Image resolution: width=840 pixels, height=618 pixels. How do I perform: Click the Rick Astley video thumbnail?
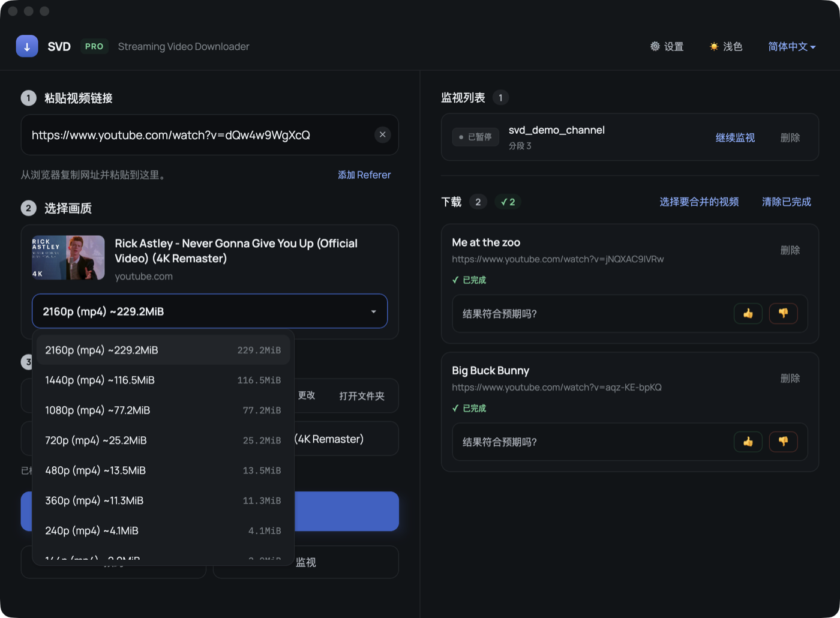(68, 257)
